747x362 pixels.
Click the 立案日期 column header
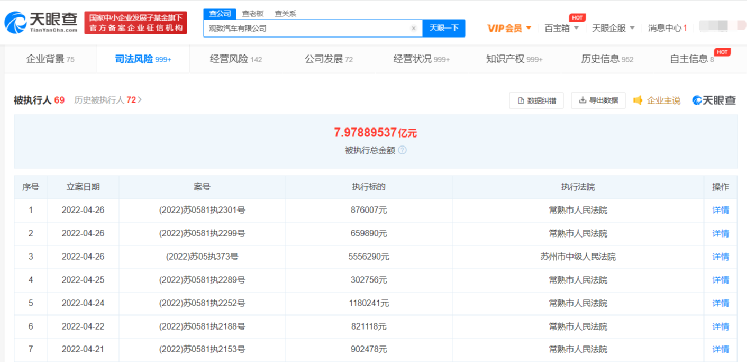[83, 187]
